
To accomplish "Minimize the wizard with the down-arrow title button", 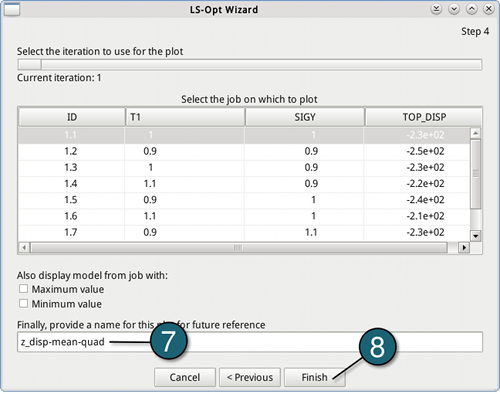I will [454, 9].
